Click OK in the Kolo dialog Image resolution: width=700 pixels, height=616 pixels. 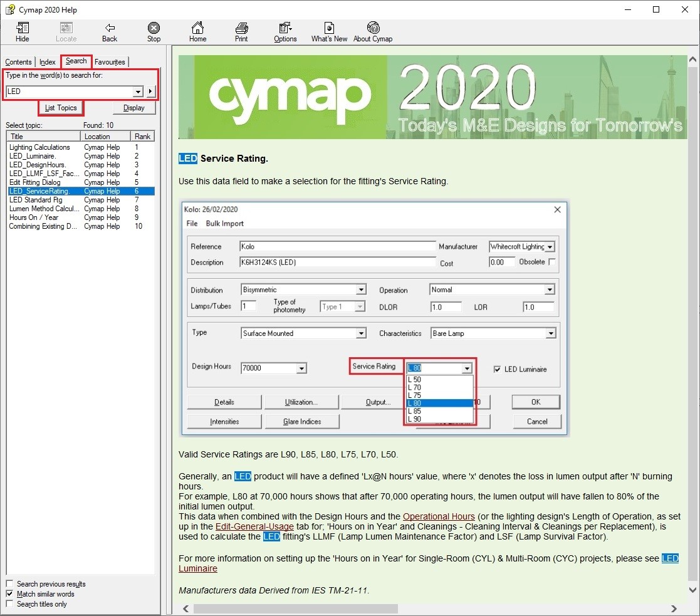pyautogui.click(x=536, y=402)
